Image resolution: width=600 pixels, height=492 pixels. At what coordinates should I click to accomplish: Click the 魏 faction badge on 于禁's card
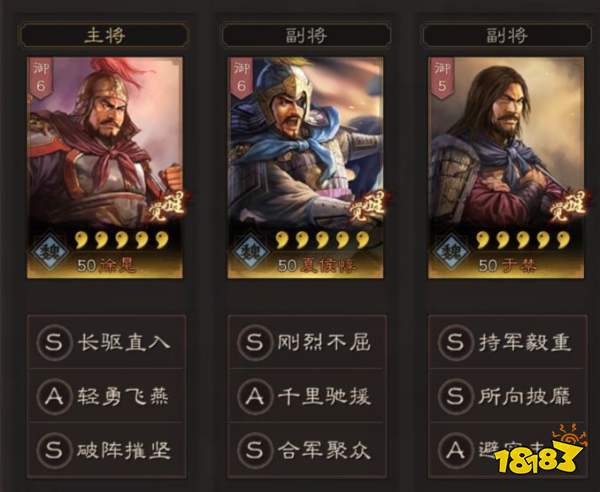451,252
